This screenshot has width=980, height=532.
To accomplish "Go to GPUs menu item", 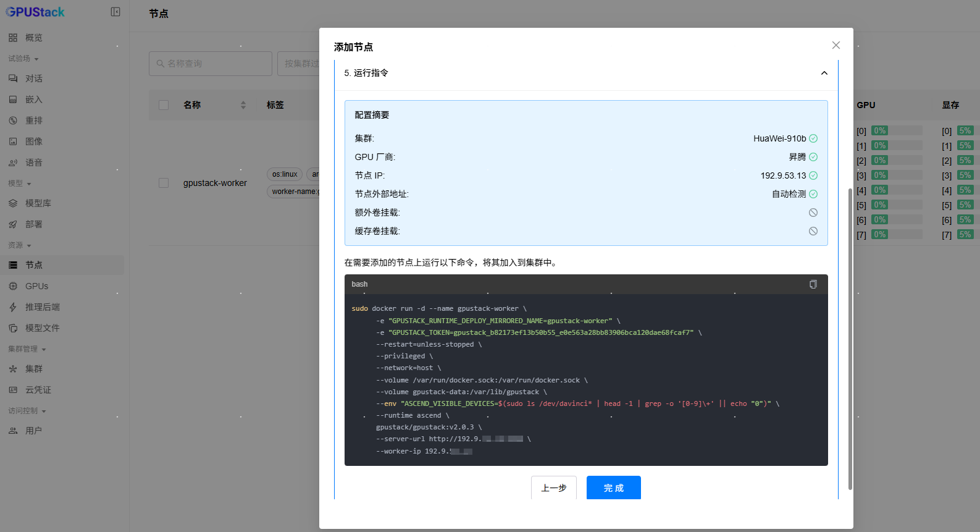I will tap(62, 286).
